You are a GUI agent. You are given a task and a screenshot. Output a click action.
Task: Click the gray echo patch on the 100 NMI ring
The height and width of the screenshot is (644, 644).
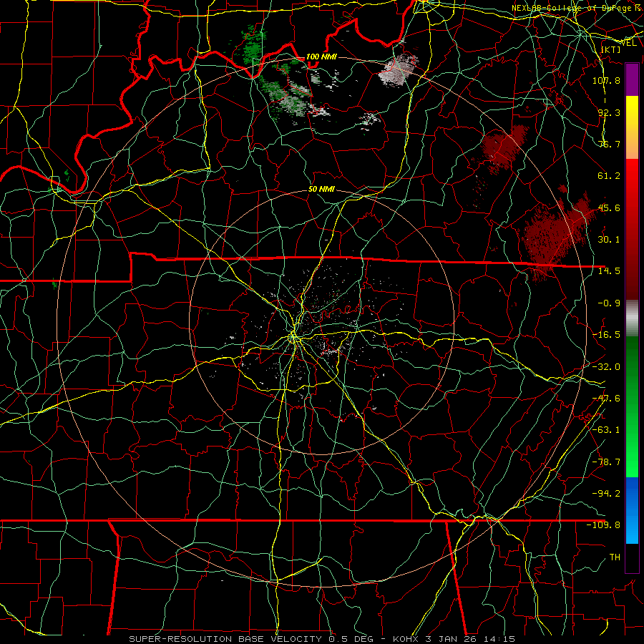[x=398, y=70]
